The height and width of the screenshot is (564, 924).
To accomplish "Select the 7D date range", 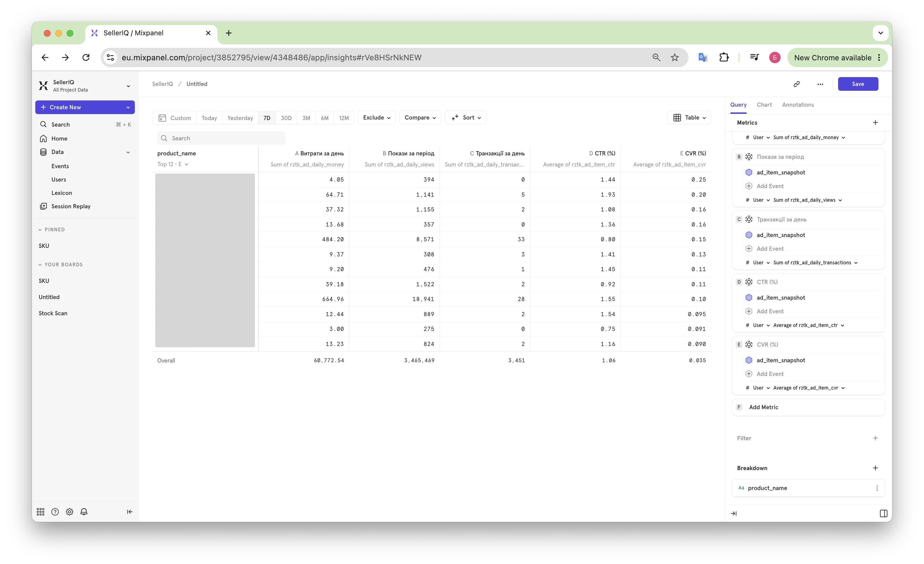I will tap(267, 118).
